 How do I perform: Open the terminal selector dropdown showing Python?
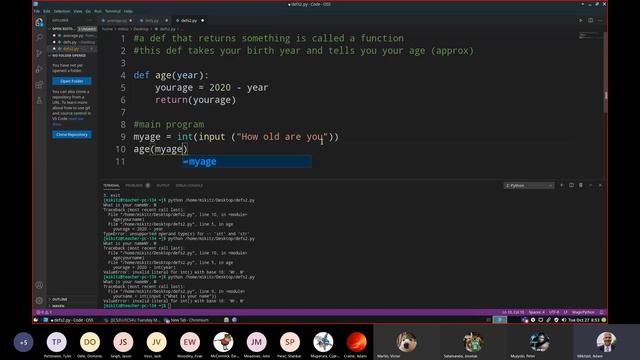[529, 185]
